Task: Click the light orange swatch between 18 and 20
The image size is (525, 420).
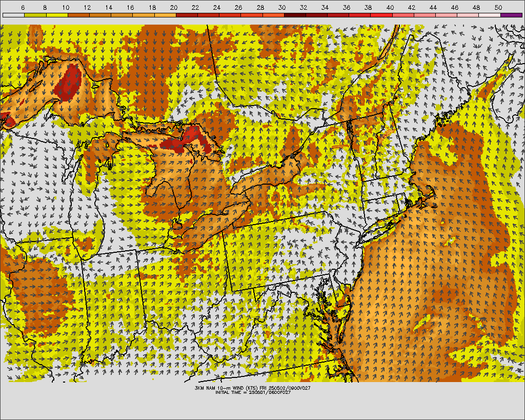Action: pos(165,15)
